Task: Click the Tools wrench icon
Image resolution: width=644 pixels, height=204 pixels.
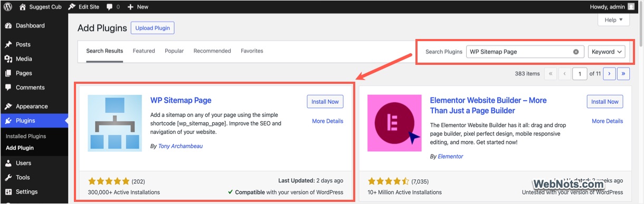Action: 8,178
